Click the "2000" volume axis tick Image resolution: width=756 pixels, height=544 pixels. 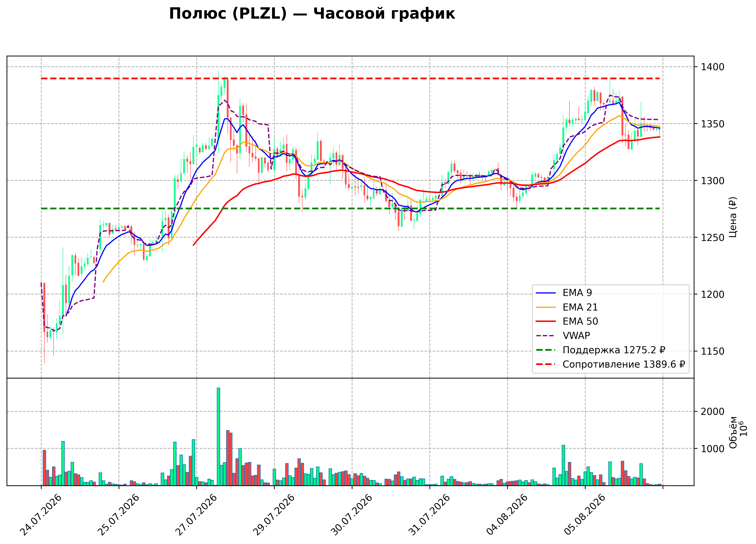(x=713, y=412)
